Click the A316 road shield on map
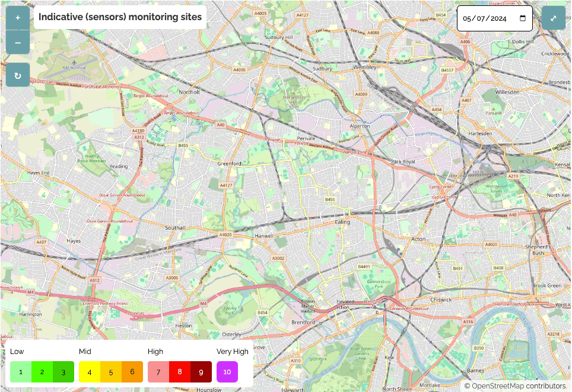This screenshot has height=392, width=572. pos(468,321)
